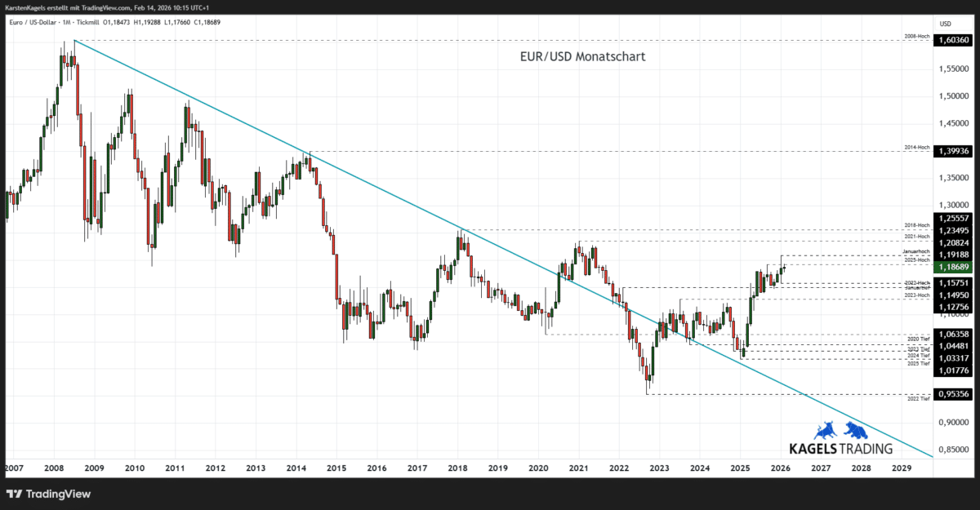Select the 2008-Hoch price label 1,60360
Screen dimensions: 980x510
952,38
